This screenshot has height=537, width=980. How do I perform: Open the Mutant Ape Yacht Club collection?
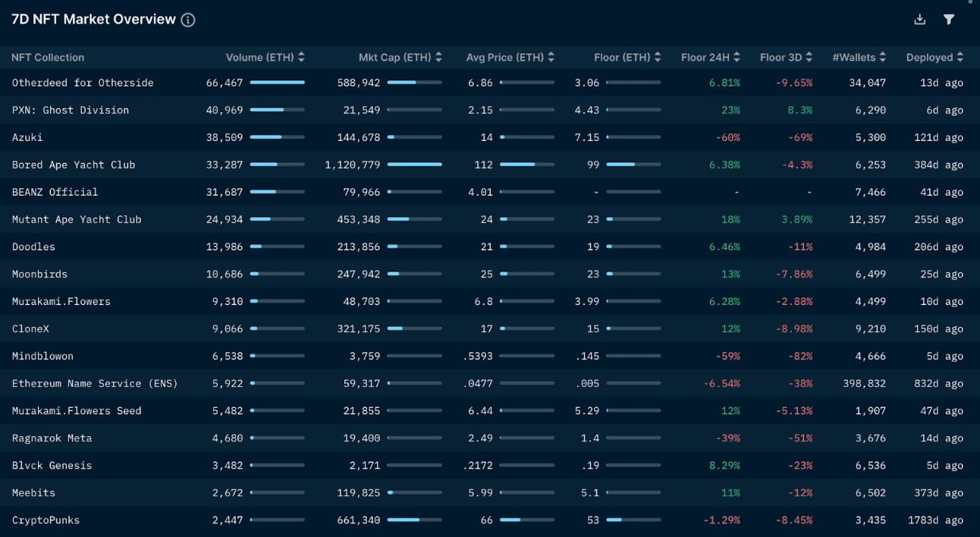[77, 219]
